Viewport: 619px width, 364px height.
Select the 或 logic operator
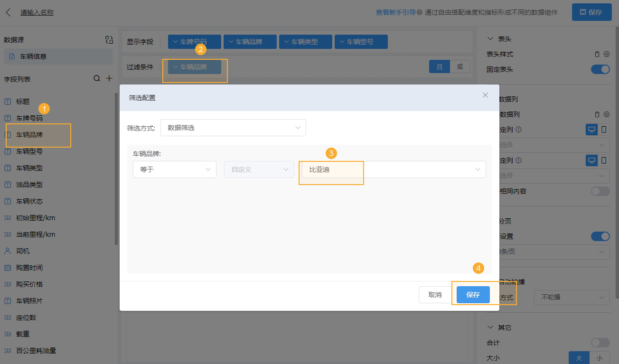tap(460, 66)
